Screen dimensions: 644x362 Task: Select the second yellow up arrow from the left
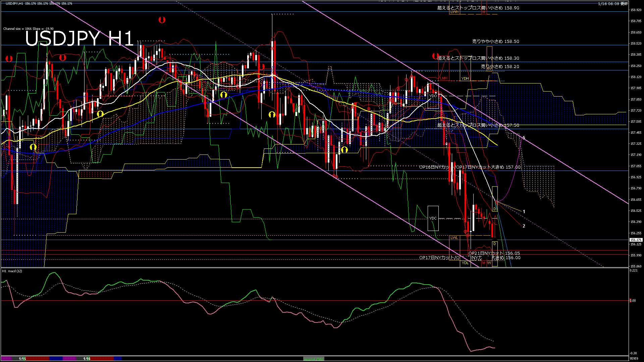[x=100, y=114]
